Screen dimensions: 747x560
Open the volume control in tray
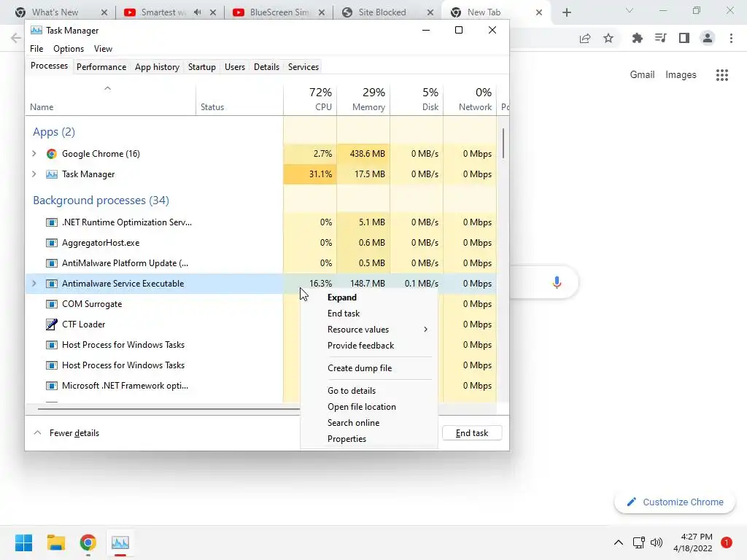(657, 542)
